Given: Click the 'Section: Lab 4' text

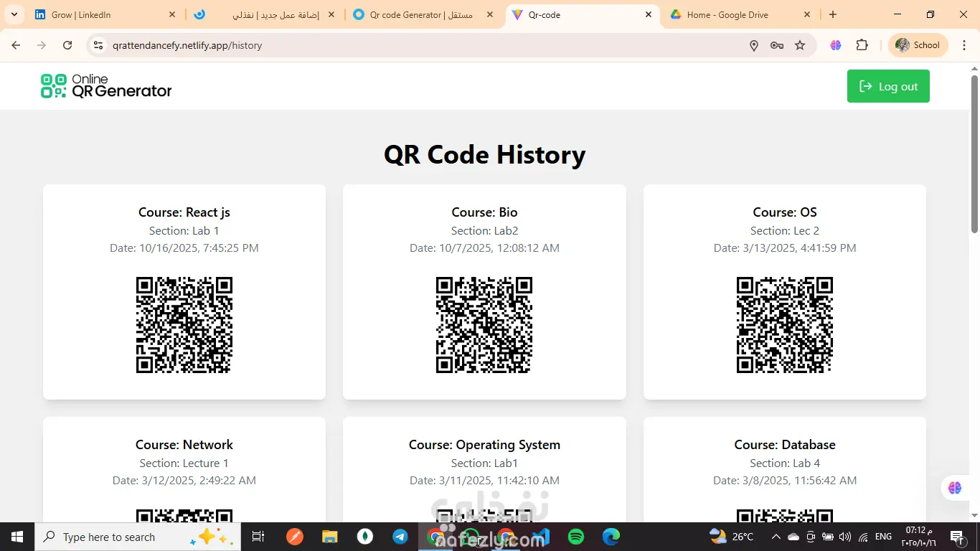Looking at the screenshot, I should pyautogui.click(x=785, y=463).
